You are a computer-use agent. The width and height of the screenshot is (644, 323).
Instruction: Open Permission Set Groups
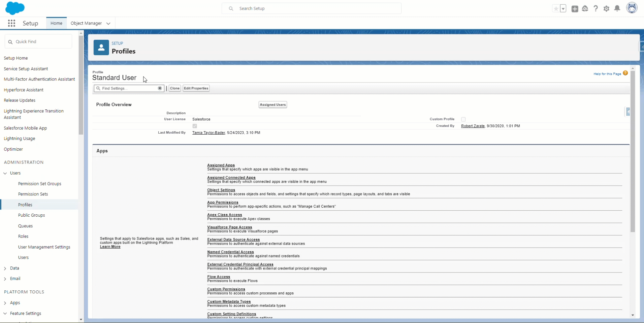point(40,184)
